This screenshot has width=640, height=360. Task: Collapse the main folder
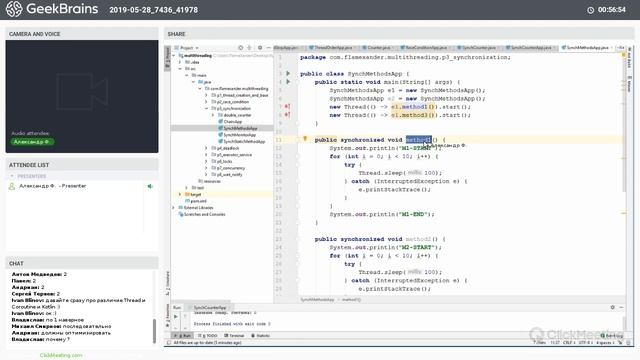tap(187, 75)
